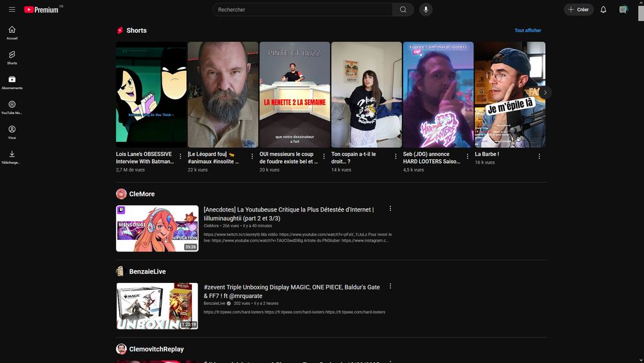The height and width of the screenshot is (363, 644).
Task: Open the hamburger guide menu
Action: pyautogui.click(x=12, y=10)
